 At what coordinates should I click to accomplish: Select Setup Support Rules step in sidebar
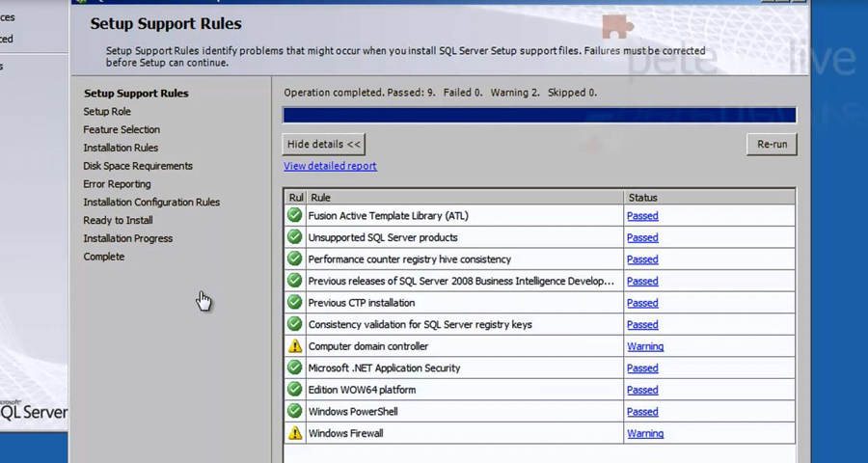pos(136,93)
